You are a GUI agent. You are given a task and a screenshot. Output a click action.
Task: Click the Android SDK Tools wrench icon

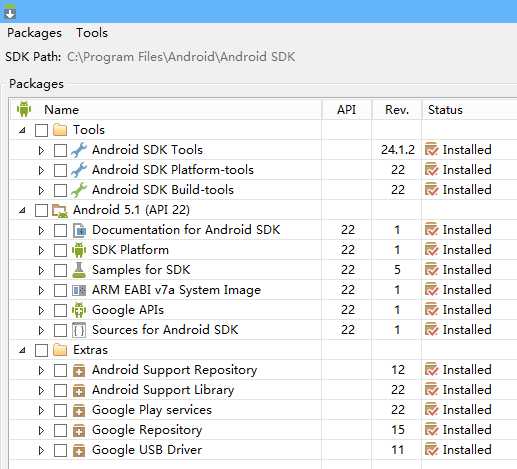coord(79,150)
